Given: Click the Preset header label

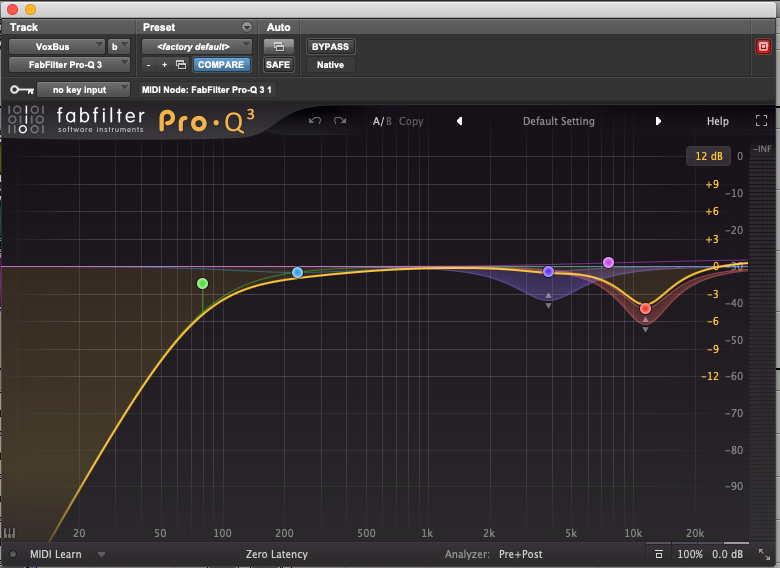Looking at the screenshot, I should tap(159, 27).
